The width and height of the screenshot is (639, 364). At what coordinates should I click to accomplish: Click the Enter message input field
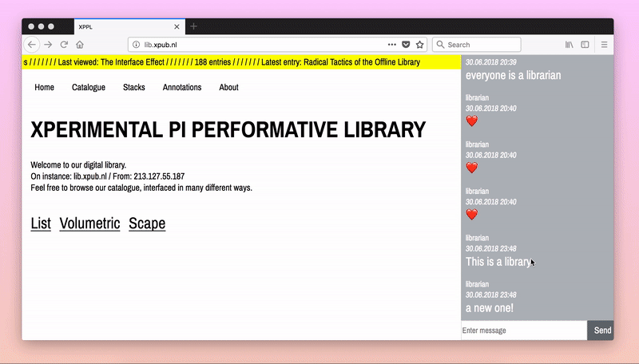point(523,330)
